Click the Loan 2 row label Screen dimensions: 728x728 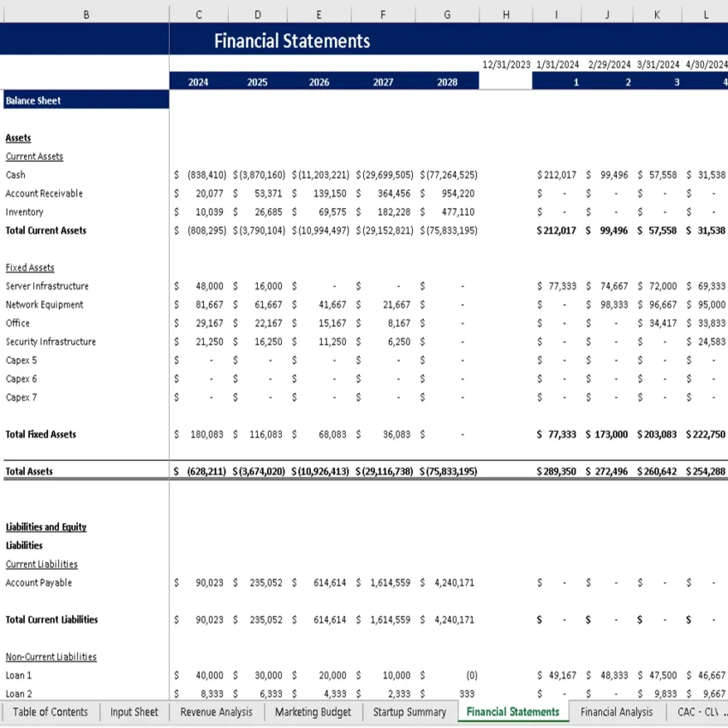19,694
